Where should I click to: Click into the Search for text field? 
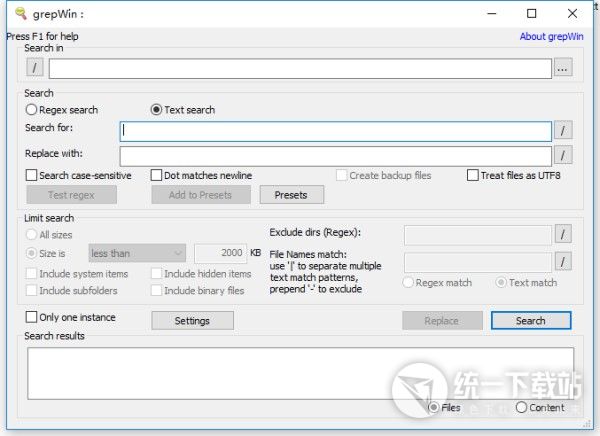pos(335,131)
